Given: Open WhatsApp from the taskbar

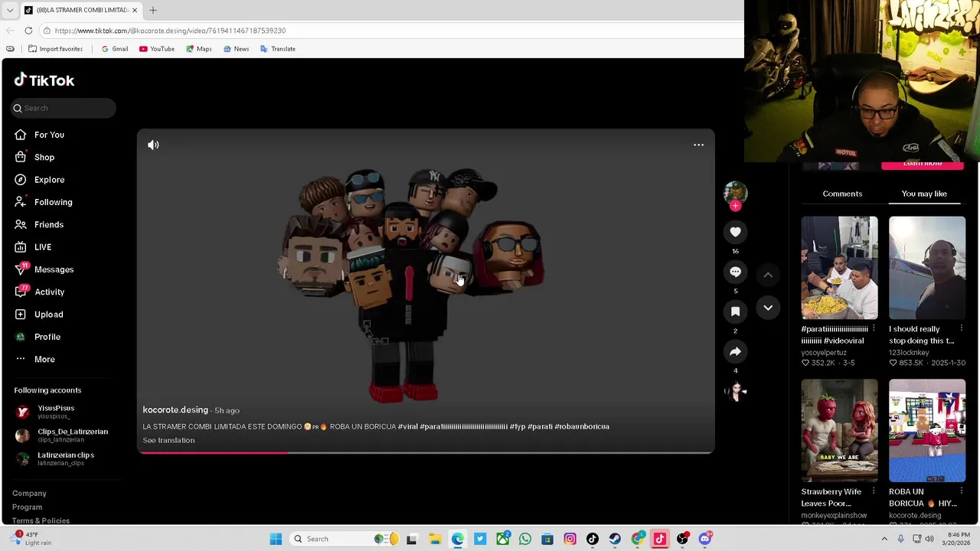Looking at the screenshot, I should (x=525, y=539).
